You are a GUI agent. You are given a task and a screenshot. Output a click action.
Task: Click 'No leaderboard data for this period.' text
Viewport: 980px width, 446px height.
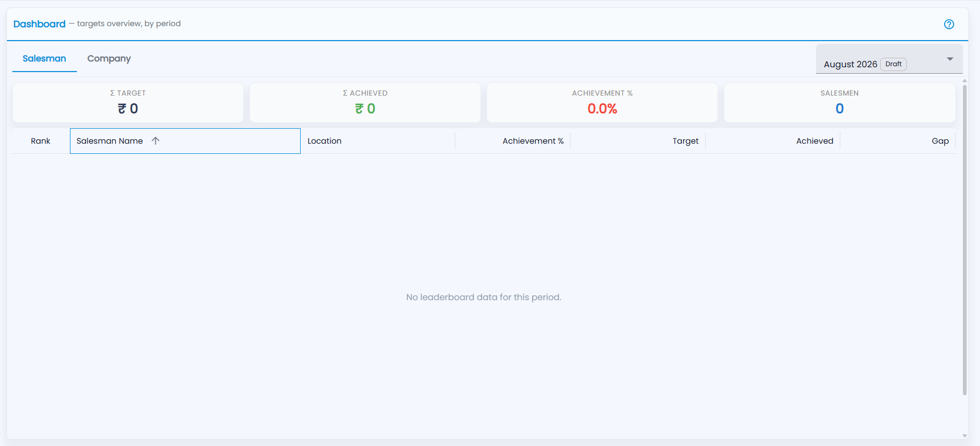coord(484,297)
